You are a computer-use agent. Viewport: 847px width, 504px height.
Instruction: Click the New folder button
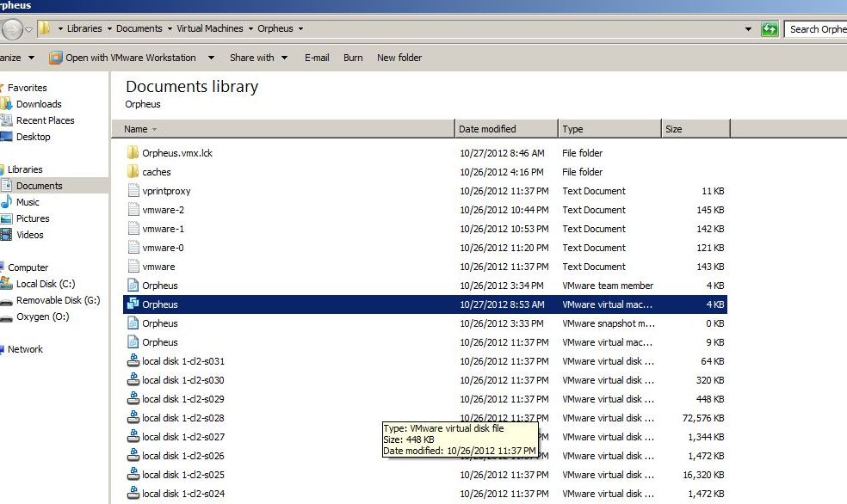[399, 58]
